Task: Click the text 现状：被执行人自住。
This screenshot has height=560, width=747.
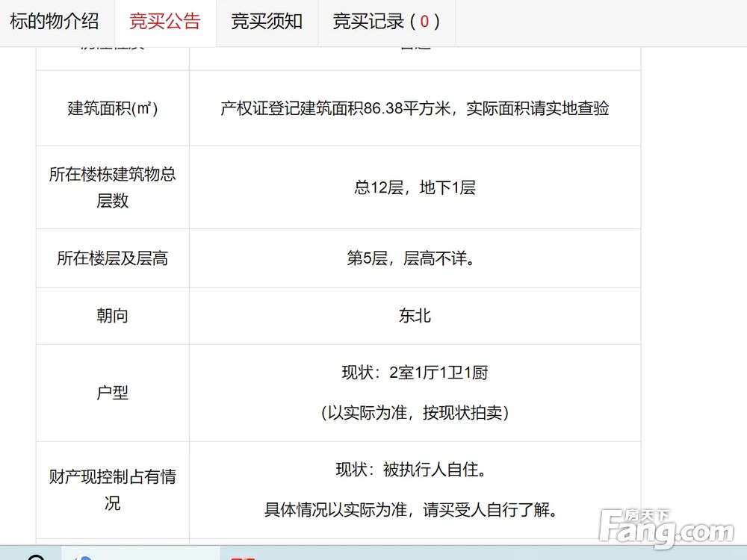Action: 412,470
